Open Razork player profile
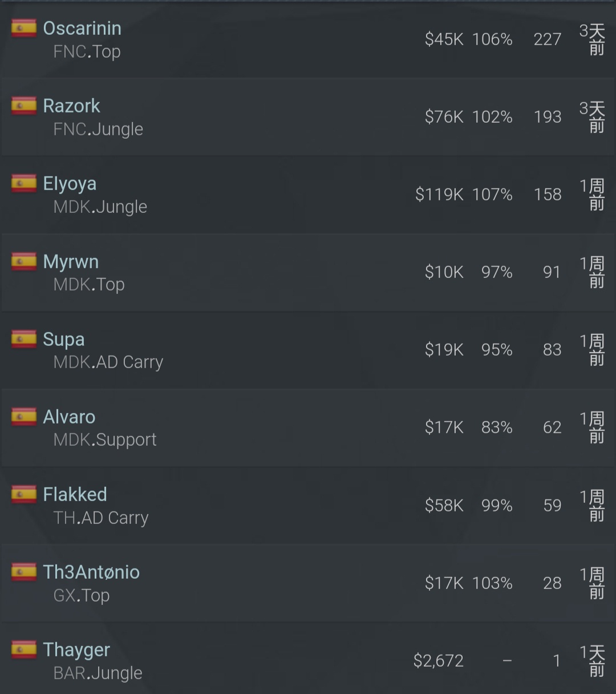The height and width of the screenshot is (694, 616). click(71, 106)
